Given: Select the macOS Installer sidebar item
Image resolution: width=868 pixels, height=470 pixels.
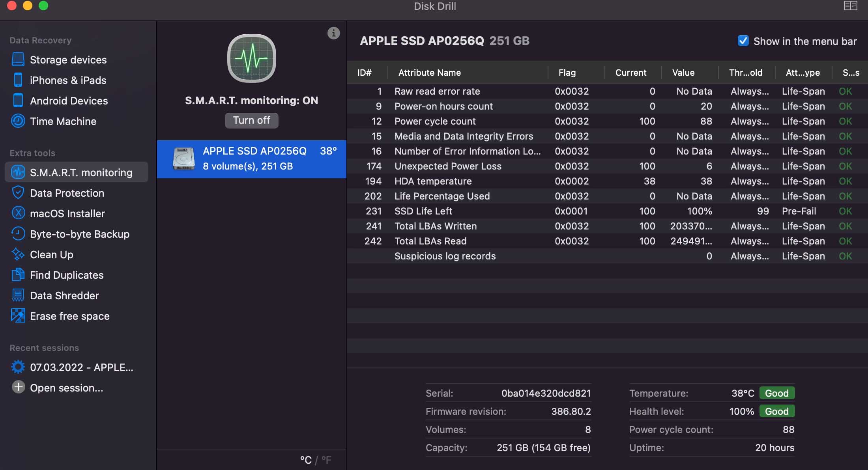Looking at the screenshot, I should click(67, 213).
